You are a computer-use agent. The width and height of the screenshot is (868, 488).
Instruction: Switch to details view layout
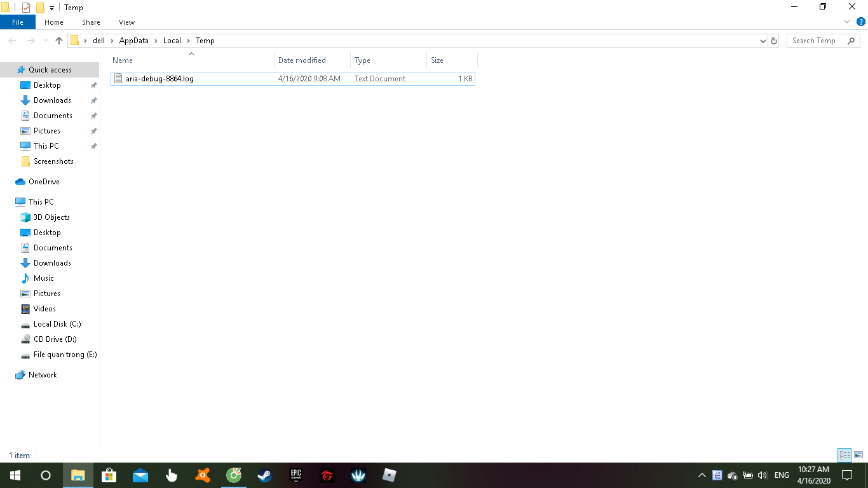tap(844, 455)
